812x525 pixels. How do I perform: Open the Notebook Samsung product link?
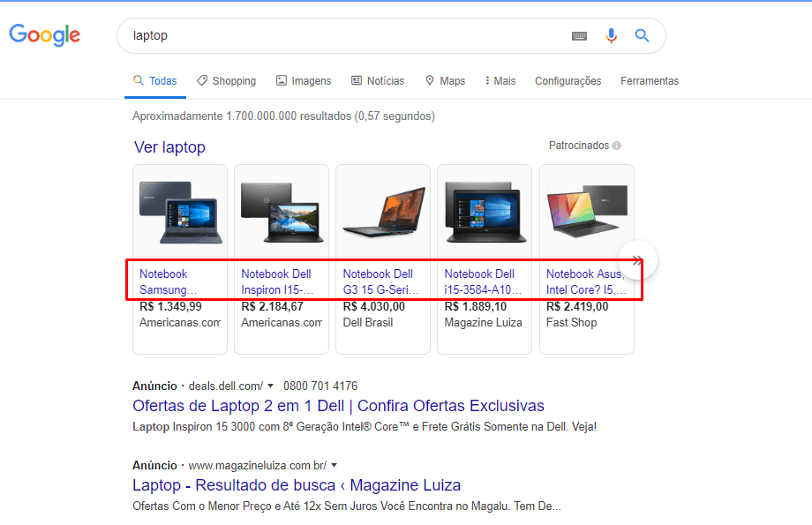tap(169, 281)
